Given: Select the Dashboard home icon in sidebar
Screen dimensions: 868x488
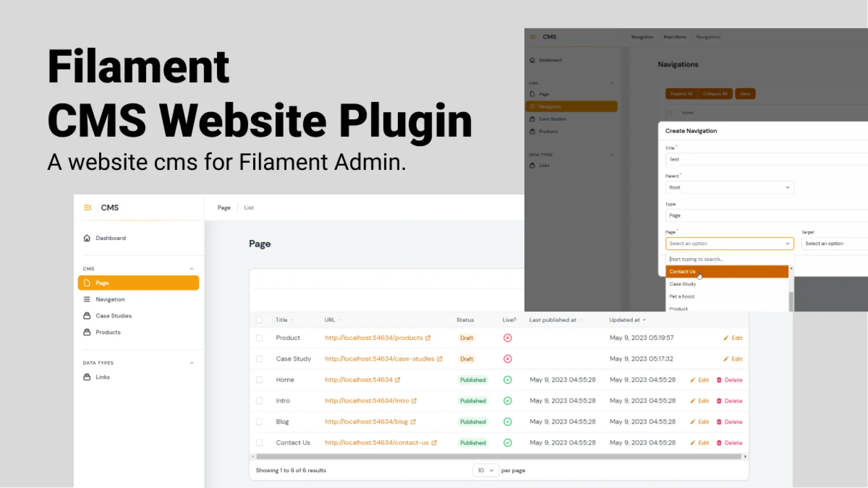Looking at the screenshot, I should tap(87, 238).
